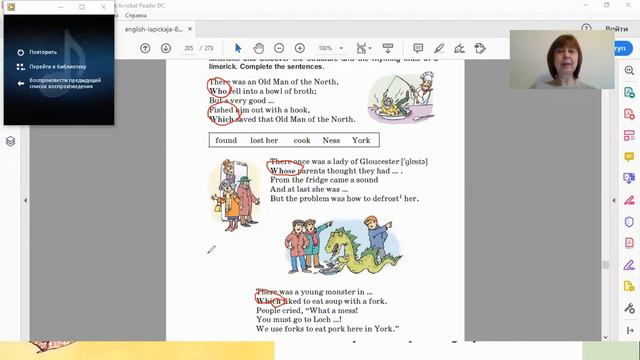Click the stamp tool icon in toolbar

click(x=480, y=48)
